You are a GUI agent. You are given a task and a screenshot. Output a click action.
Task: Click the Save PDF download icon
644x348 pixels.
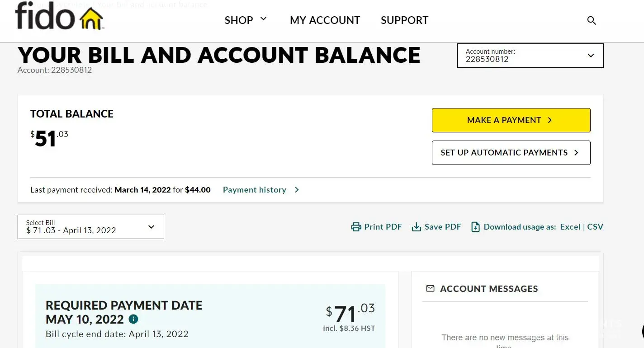point(416,227)
